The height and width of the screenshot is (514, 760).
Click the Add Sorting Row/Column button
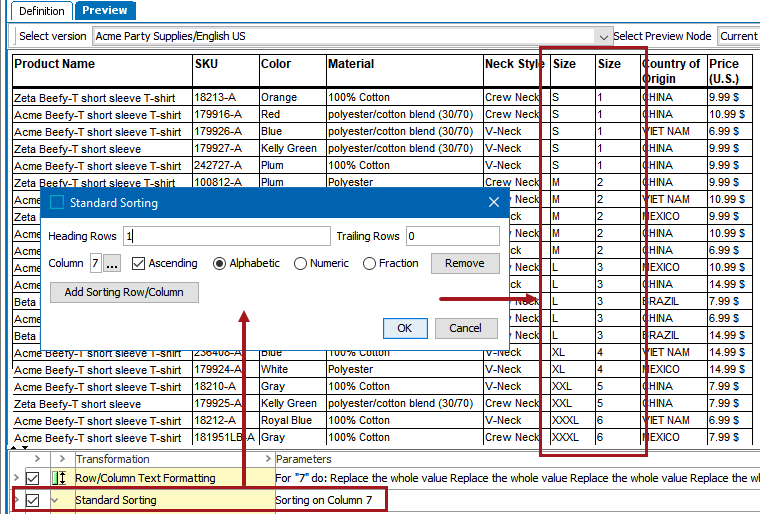tap(124, 292)
